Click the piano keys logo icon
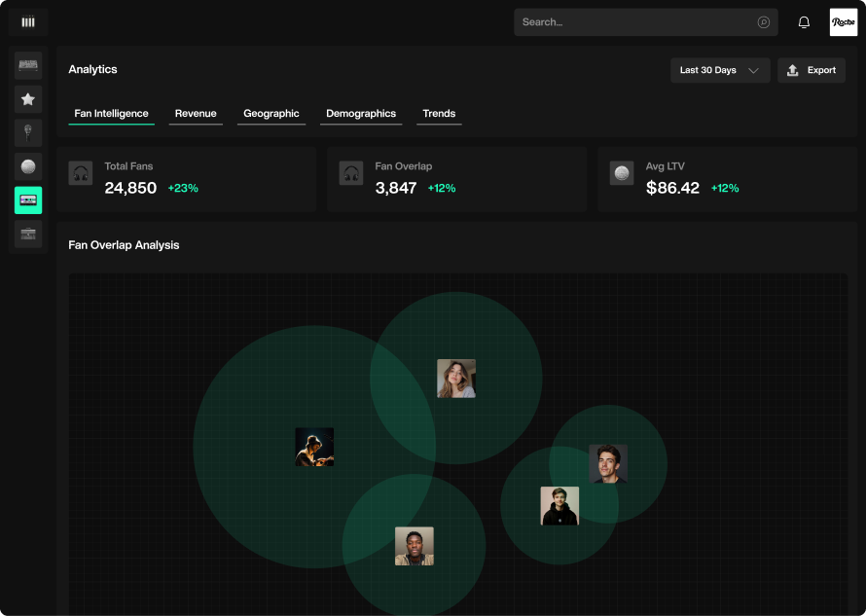The width and height of the screenshot is (866, 616). (28, 22)
